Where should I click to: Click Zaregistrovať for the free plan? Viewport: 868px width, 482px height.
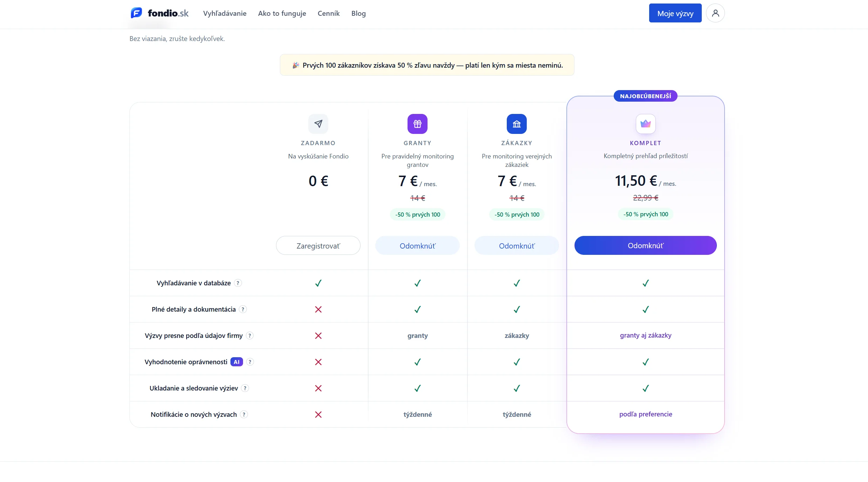pos(318,245)
